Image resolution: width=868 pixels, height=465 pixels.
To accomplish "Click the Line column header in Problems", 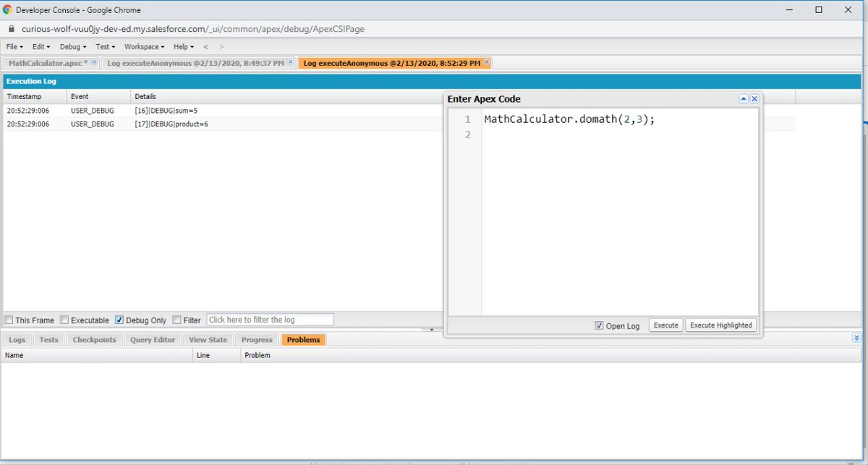I will (216, 355).
